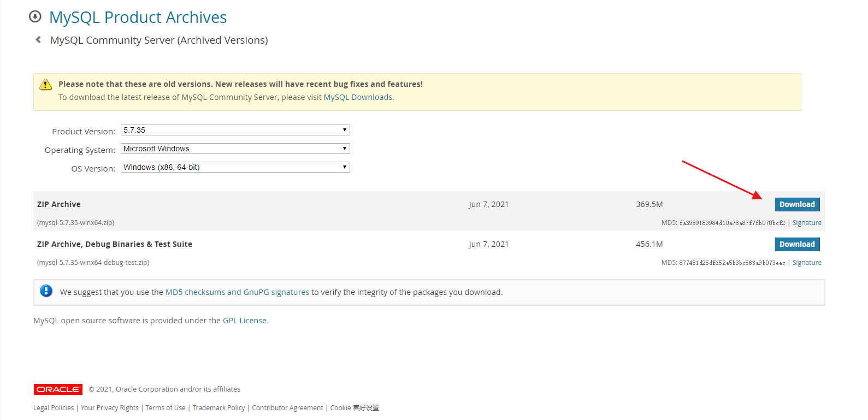The width and height of the screenshot is (868, 420).
Task: Click the ZIP Archive title text
Action: point(59,204)
